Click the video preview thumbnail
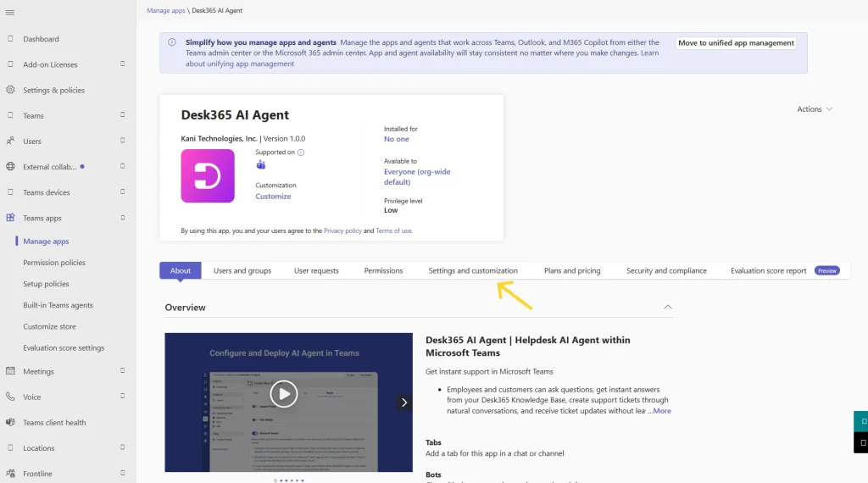Screen dimensions: 868x483 pos(288,402)
